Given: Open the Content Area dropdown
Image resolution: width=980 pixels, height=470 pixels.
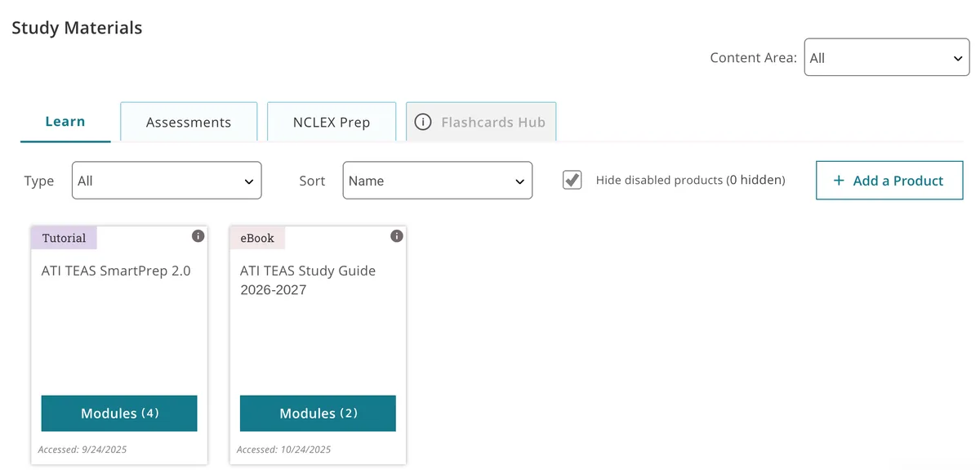Looking at the screenshot, I should (887, 57).
